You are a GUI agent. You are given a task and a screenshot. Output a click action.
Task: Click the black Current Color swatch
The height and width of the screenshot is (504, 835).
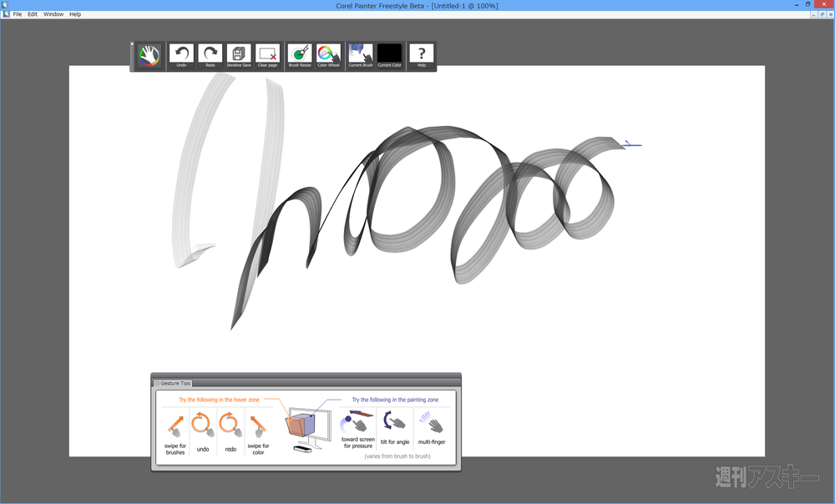click(x=389, y=55)
